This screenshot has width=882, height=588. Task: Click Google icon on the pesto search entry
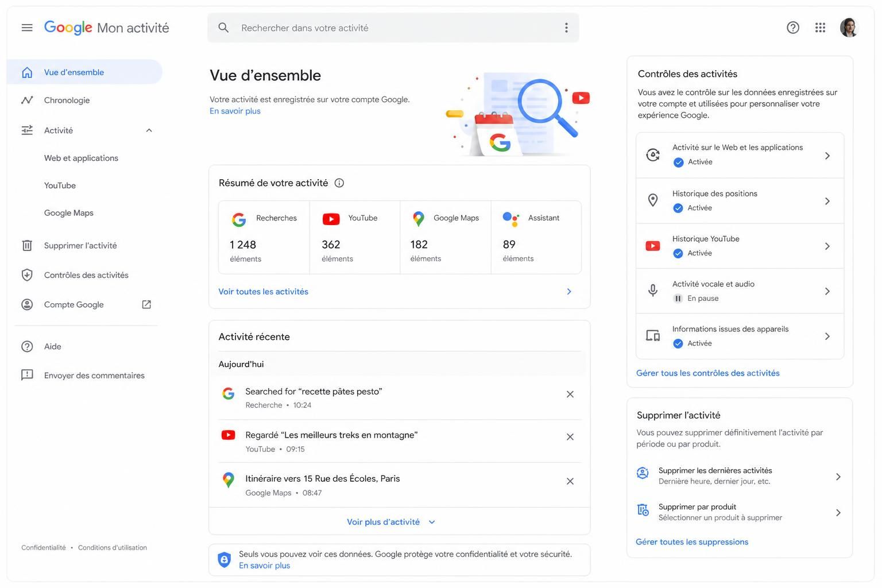click(x=229, y=393)
